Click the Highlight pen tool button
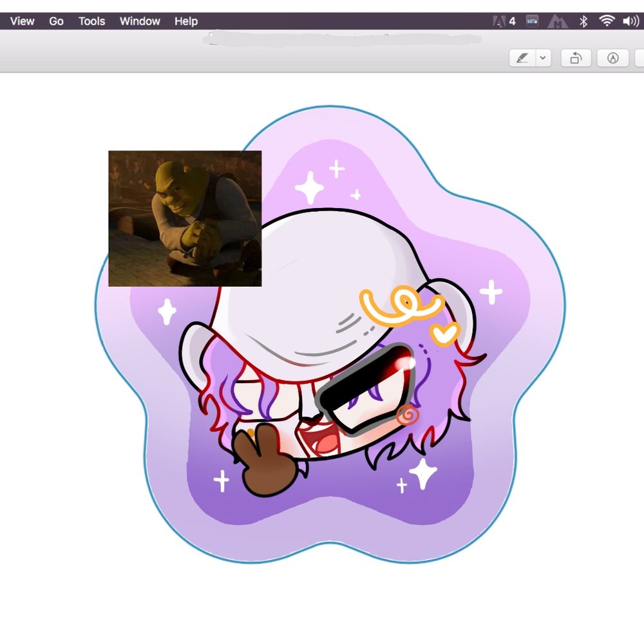The height and width of the screenshot is (644, 644). [x=522, y=59]
